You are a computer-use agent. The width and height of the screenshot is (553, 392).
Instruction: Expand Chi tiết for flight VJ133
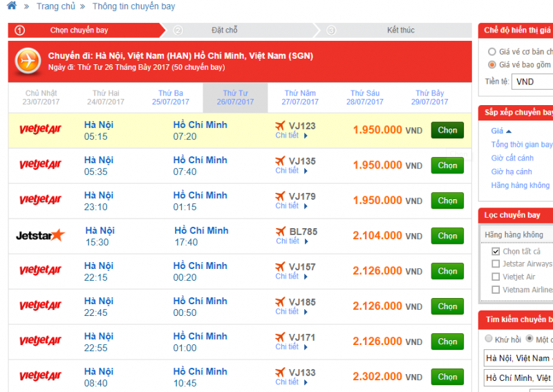[x=292, y=382]
